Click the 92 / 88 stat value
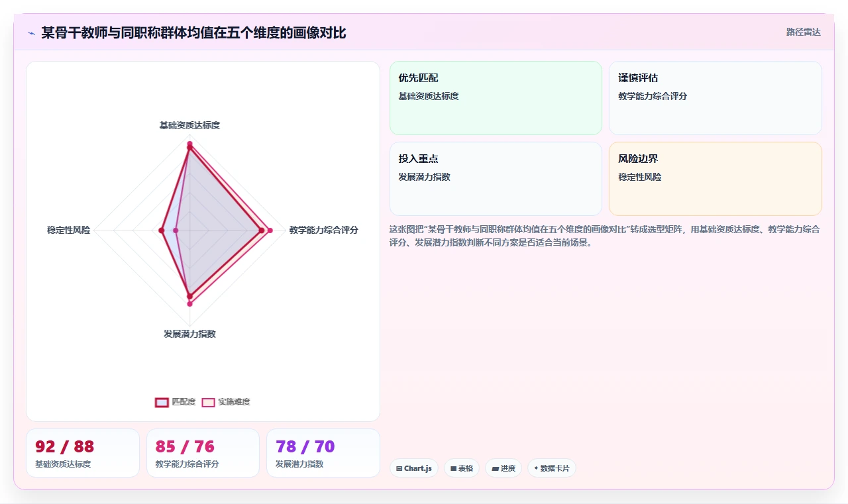 (x=65, y=446)
